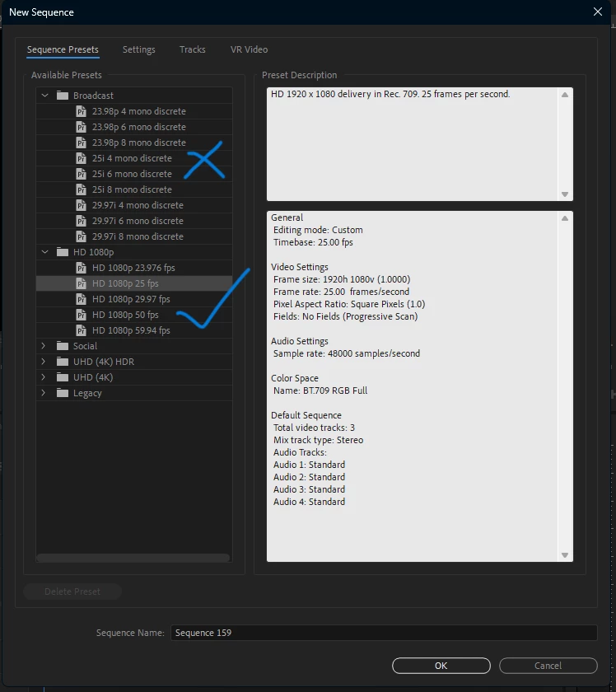Screen dimensions: 616x692
Task: Choose the HD 1080p 29.97 fps preset
Action: [x=134, y=299]
